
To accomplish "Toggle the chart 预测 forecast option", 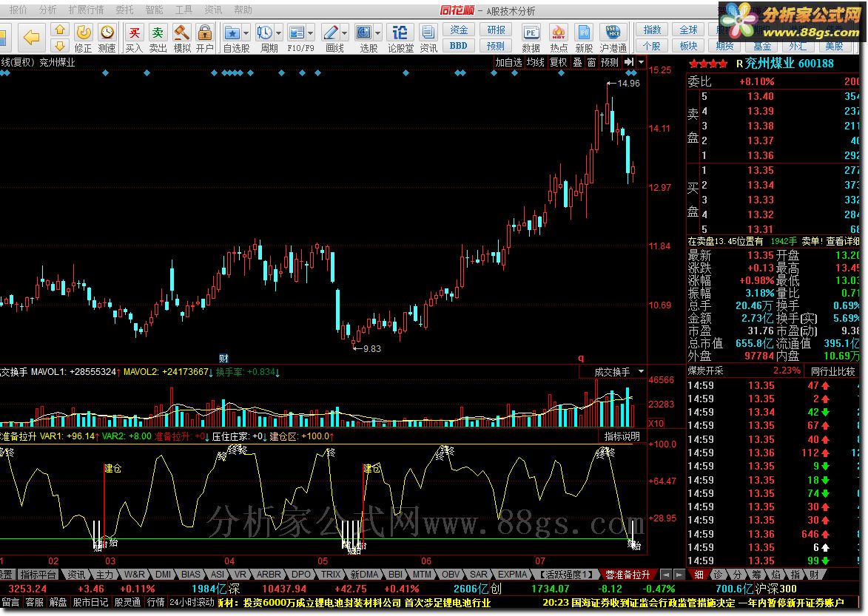I will coord(610,62).
